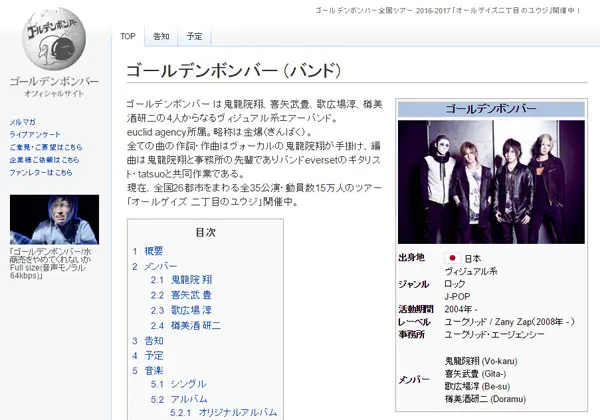
Task: Click the infobox header ゴールデンボンバー
Action: pyautogui.click(x=491, y=109)
